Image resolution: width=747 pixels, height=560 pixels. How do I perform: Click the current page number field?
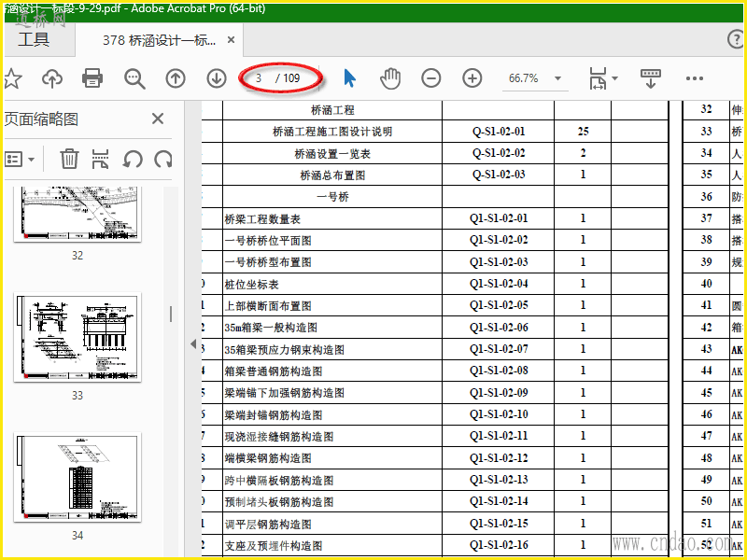point(260,78)
